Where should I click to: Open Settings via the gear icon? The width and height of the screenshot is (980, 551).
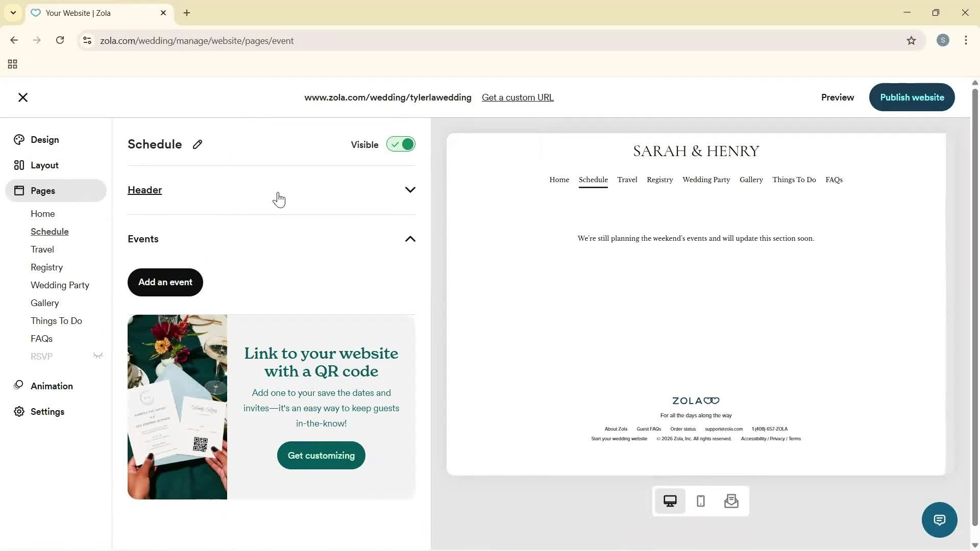tap(19, 412)
